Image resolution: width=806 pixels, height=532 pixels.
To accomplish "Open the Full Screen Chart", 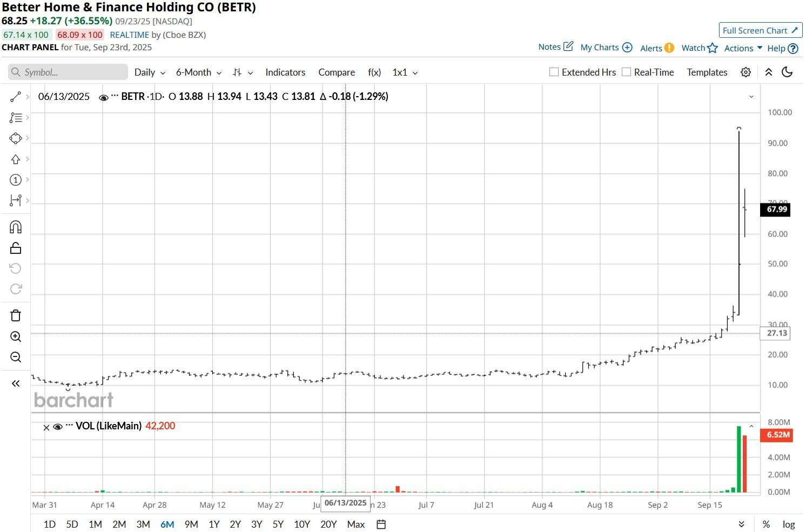I will 761,30.
